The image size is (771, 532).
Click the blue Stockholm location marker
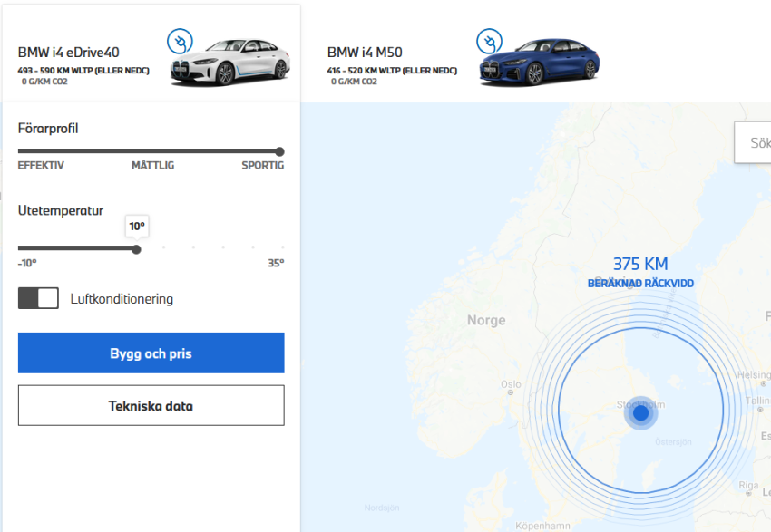pyautogui.click(x=640, y=413)
